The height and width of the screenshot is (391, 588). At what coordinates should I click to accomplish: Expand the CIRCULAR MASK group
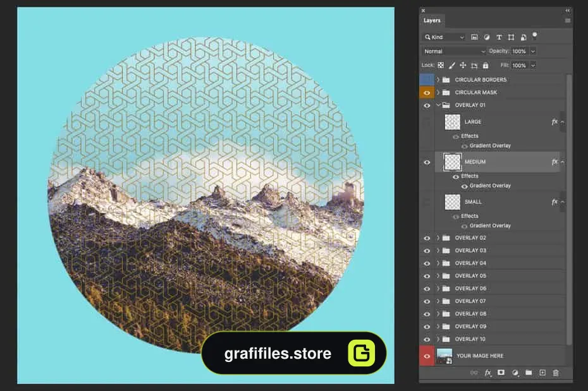point(438,92)
